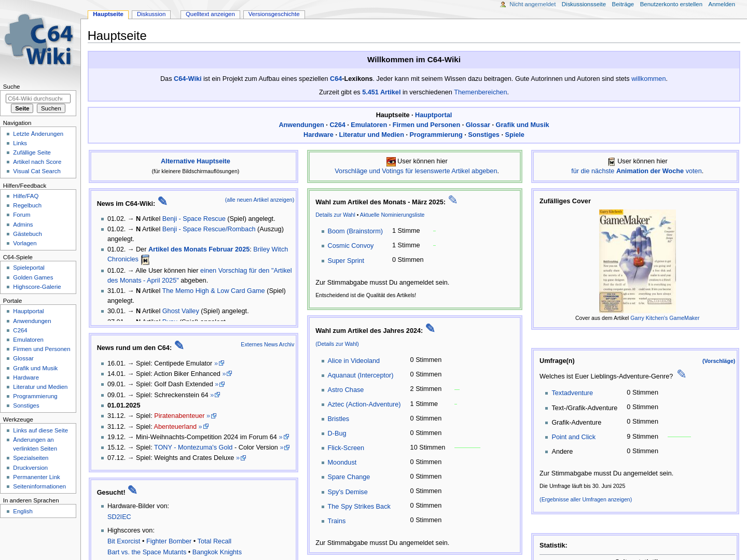Open the Emulatoren link in the header box
The image size is (747, 560).
pos(369,125)
